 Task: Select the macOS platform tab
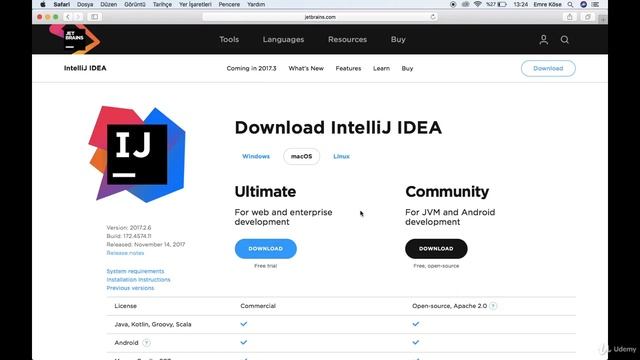click(301, 156)
